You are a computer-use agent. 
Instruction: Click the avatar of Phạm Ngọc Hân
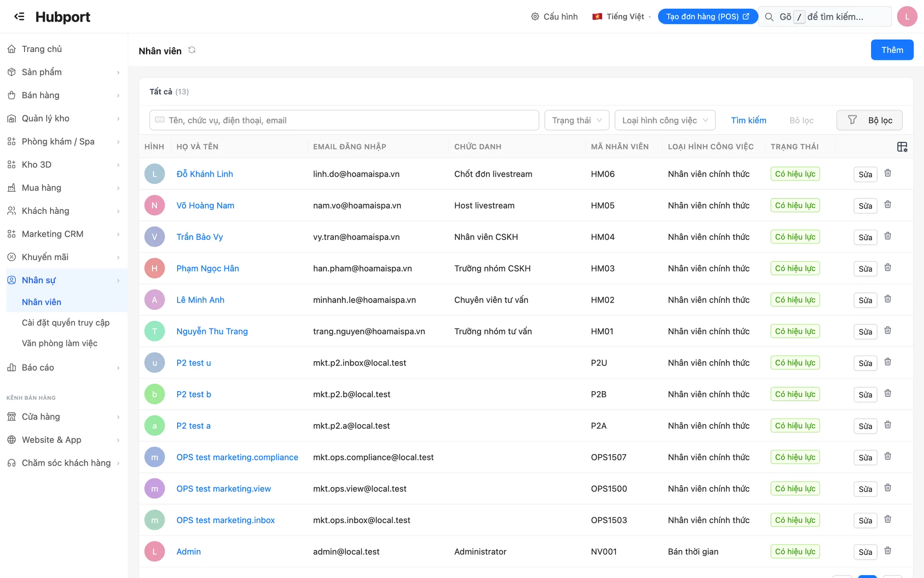154,268
